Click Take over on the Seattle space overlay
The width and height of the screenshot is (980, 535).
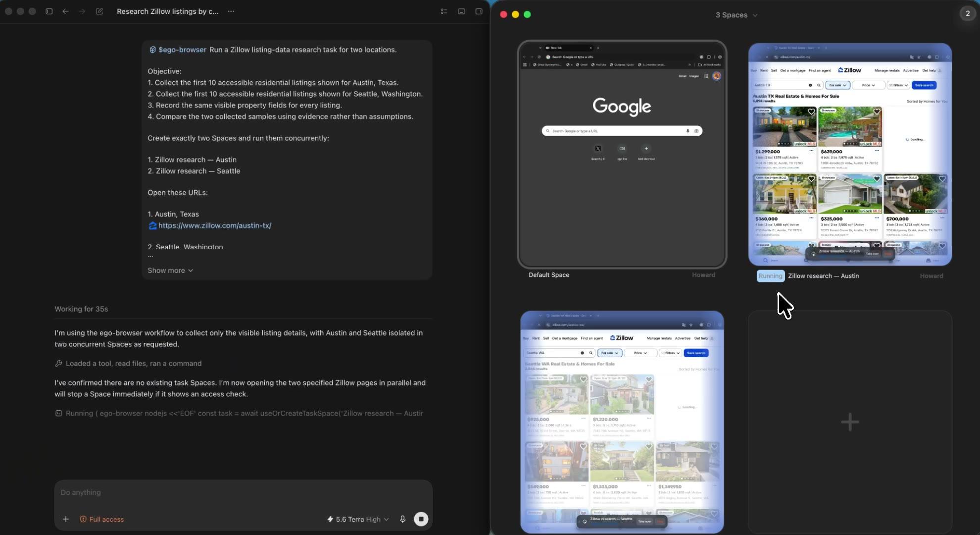(644, 522)
